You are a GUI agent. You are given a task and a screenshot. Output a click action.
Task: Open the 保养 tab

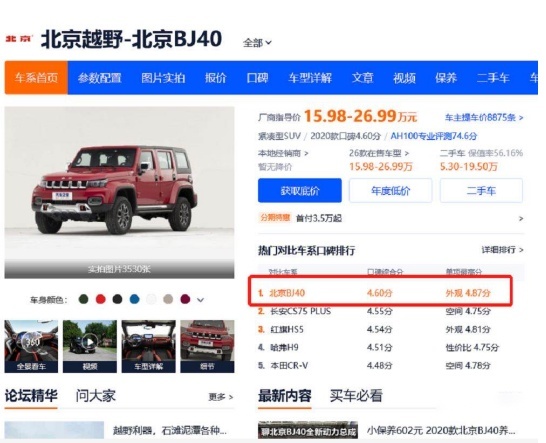446,78
